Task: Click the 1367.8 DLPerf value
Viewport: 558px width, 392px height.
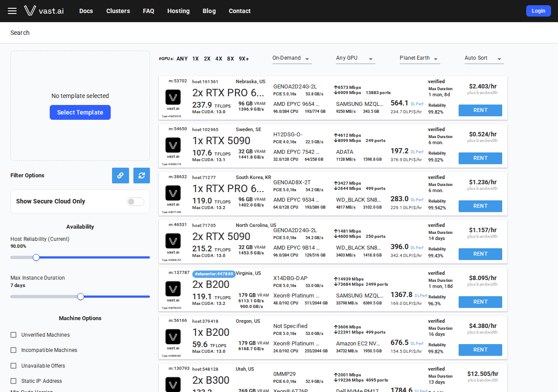Action: tap(401, 295)
